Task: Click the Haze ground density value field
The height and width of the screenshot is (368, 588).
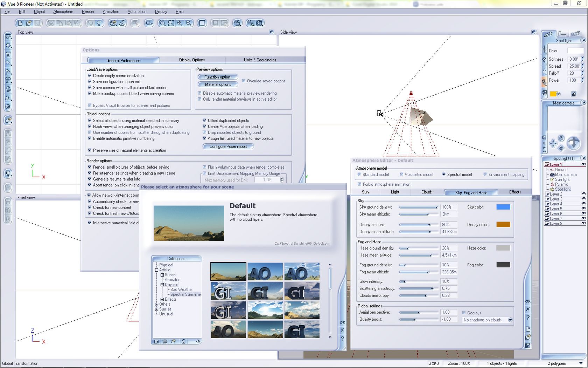Action: click(x=449, y=248)
